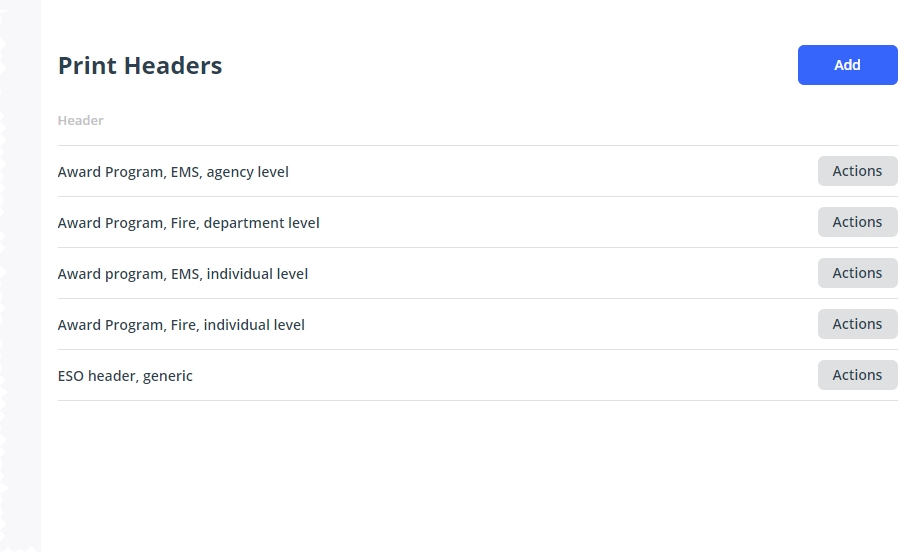Open Actions for Award Program, Fire, department level

(857, 222)
